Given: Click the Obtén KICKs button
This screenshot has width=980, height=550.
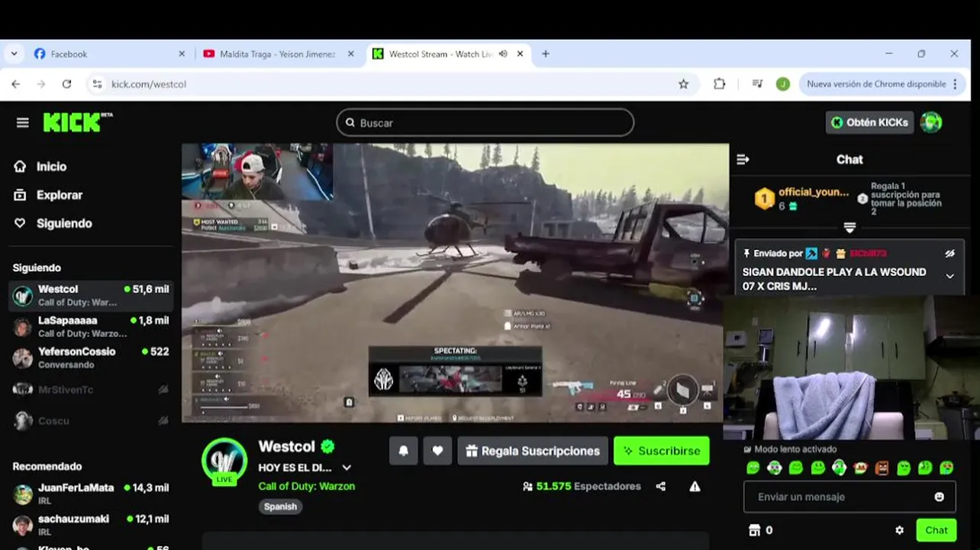Looking at the screenshot, I should (x=869, y=122).
